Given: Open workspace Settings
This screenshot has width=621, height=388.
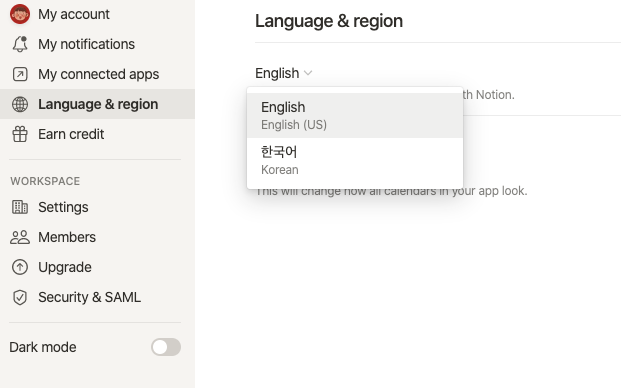Looking at the screenshot, I should click(97, 207).
